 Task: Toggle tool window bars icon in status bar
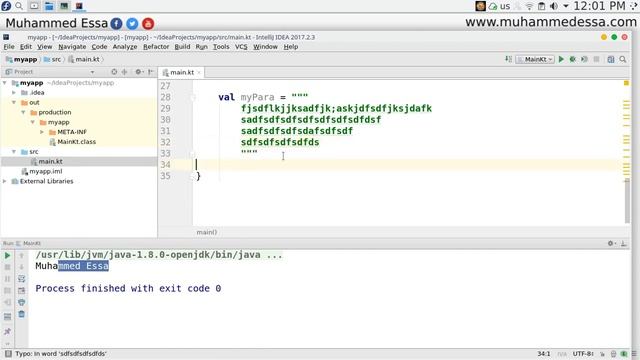tap(8, 354)
